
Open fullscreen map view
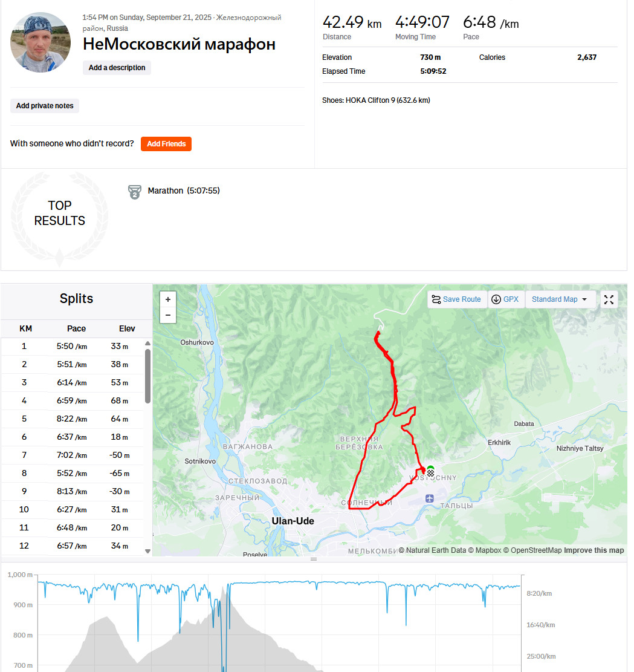[609, 299]
